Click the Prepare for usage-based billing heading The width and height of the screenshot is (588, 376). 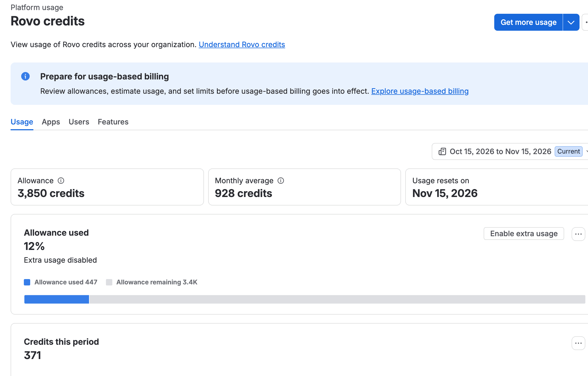coord(105,76)
